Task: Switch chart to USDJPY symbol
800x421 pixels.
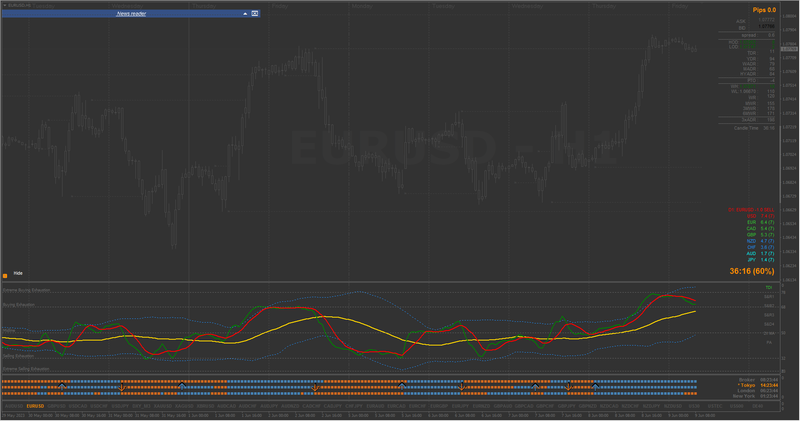Action: (x=120, y=406)
